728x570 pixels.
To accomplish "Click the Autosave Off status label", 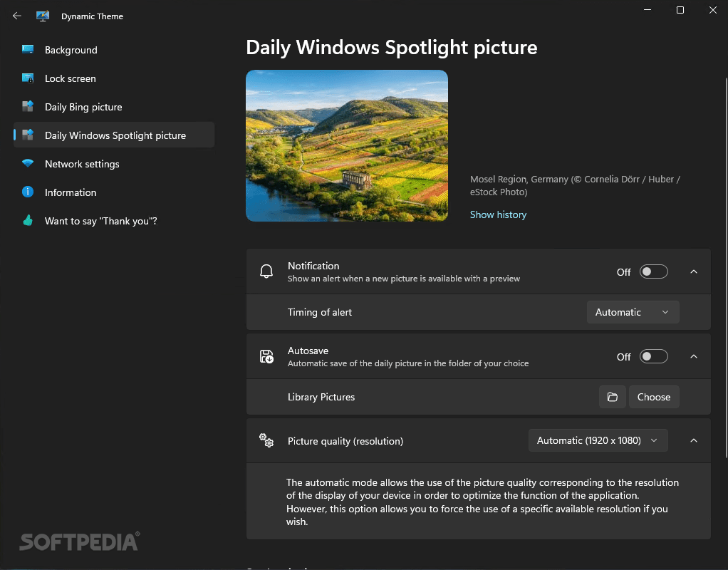I will pyautogui.click(x=623, y=357).
